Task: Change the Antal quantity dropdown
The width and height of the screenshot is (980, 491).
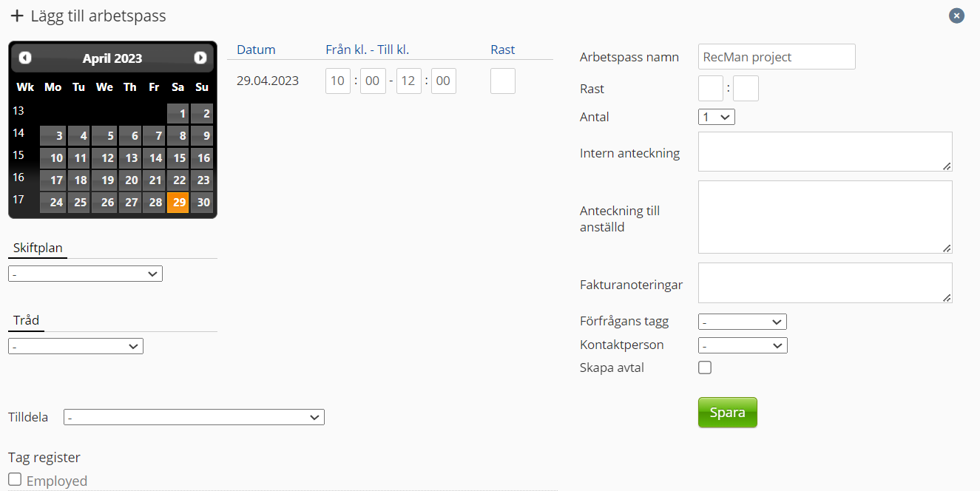Action: pos(717,117)
